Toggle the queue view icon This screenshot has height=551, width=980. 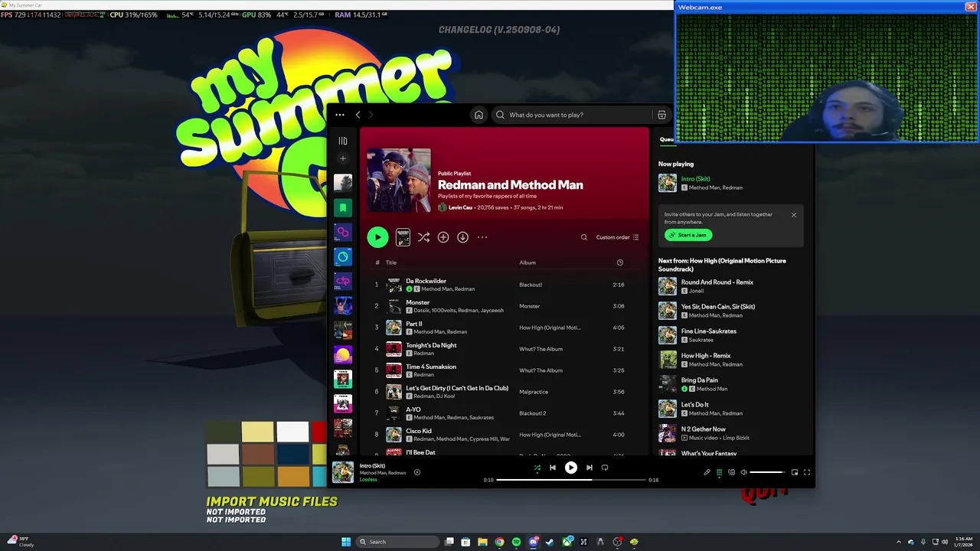719,472
